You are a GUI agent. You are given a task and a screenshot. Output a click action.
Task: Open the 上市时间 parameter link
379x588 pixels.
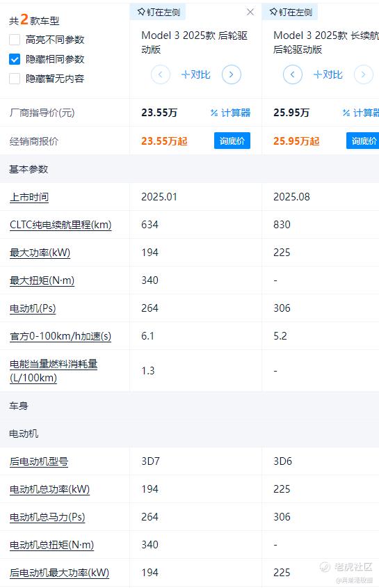click(29, 197)
